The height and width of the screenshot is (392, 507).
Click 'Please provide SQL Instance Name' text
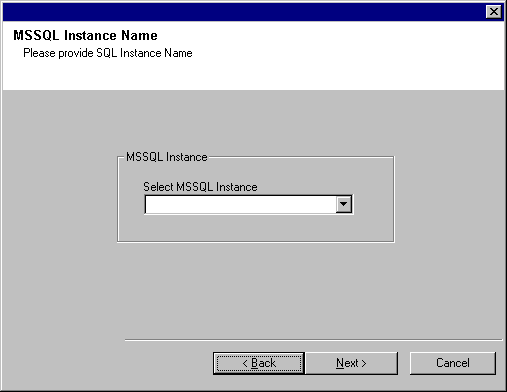[x=108, y=53]
